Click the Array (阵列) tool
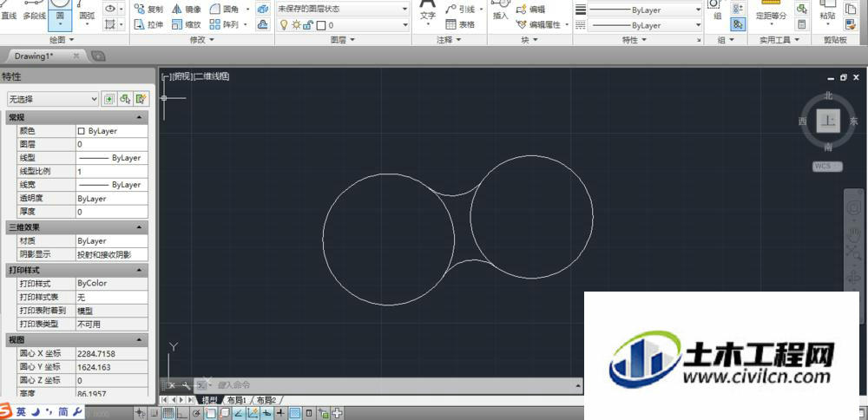 (x=225, y=25)
